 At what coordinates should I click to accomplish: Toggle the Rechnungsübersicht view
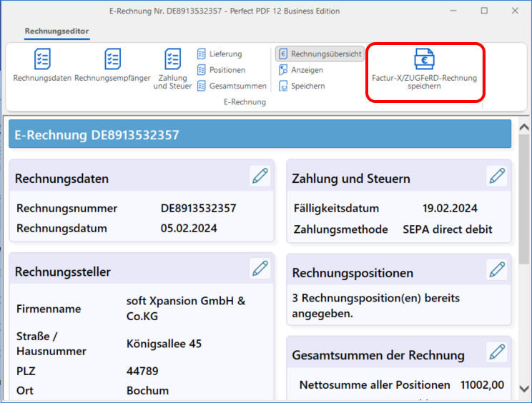tap(320, 54)
